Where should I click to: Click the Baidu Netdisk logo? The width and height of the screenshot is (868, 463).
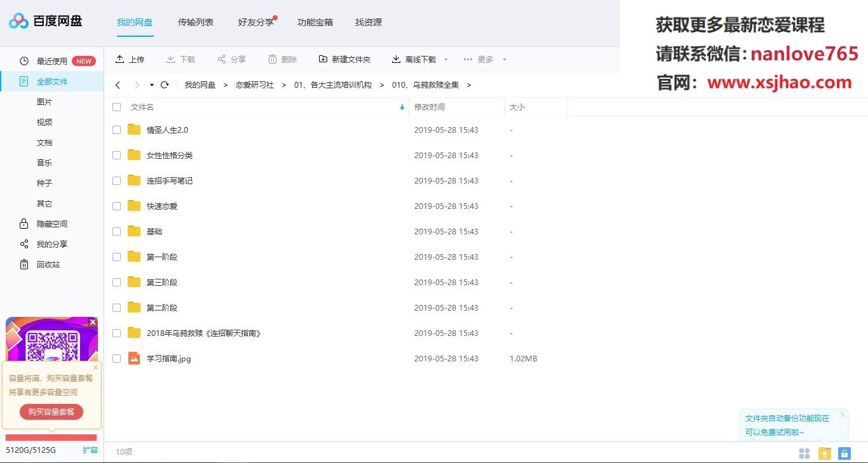click(45, 21)
